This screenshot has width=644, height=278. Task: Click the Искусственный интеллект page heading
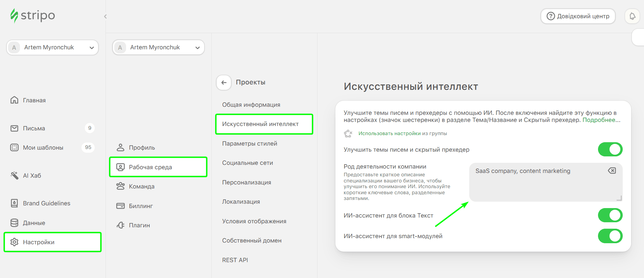point(411,86)
